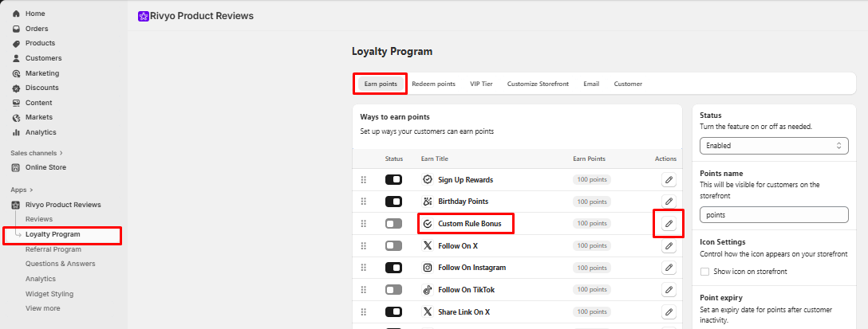The width and height of the screenshot is (868, 329).
Task: Check Show icon on storefront
Action: [704, 272]
